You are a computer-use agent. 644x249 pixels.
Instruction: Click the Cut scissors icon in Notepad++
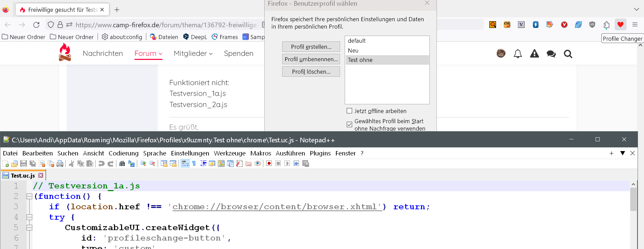tap(72, 164)
